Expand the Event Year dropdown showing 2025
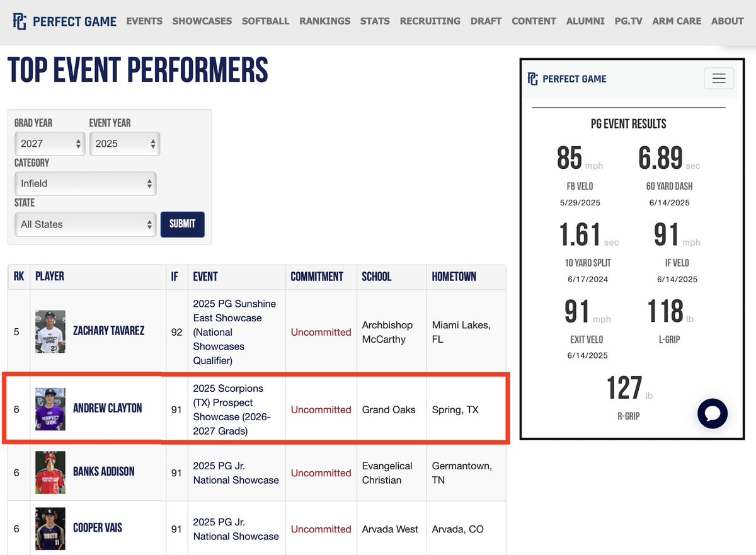Viewport: 756px width, 555px height. pos(125,144)
